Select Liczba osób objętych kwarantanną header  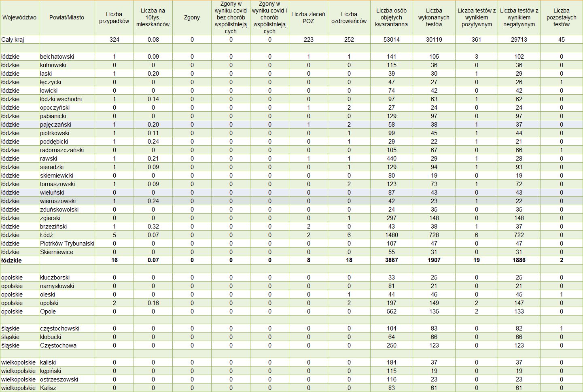(x=391, y=17)
